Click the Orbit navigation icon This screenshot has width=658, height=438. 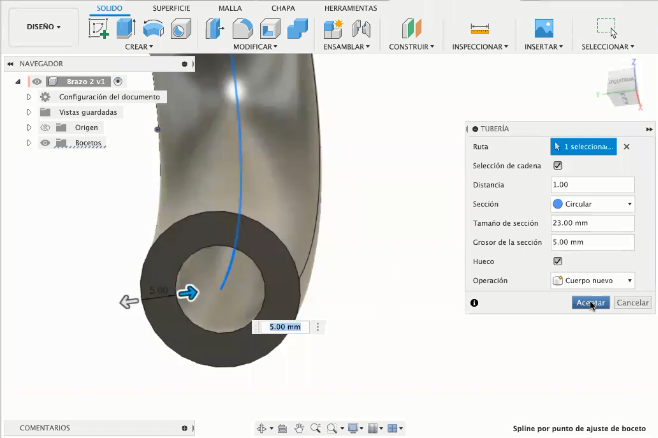[x=261, y=428]
